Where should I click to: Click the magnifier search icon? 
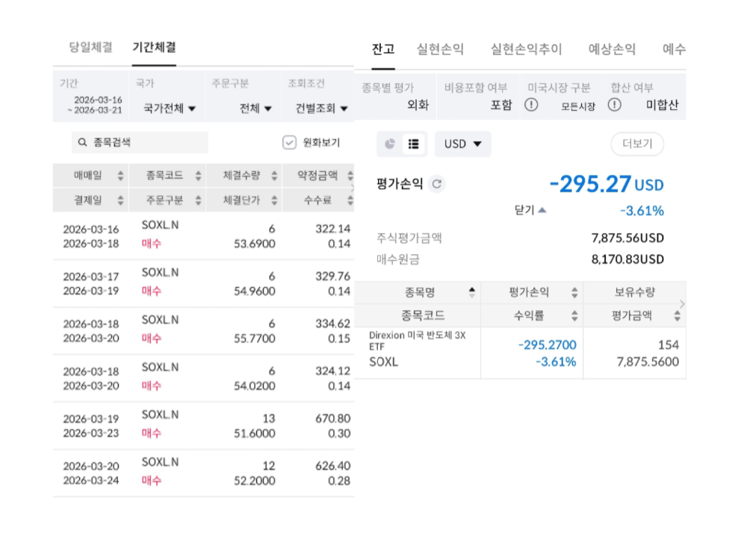(x=82, y=142)
